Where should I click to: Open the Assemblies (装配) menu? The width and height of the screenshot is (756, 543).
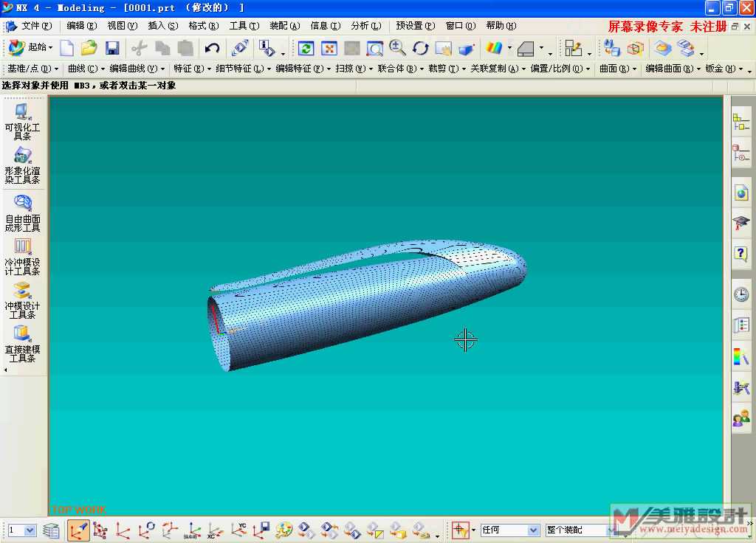tap(284, 26)
